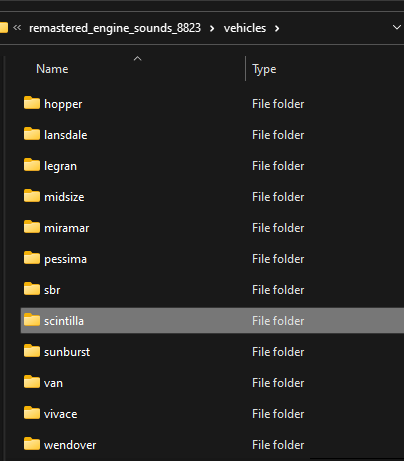This screenshot has height=461, width=404.
Task: Select the sunburst folder name
Action: (x=67, y=352)
